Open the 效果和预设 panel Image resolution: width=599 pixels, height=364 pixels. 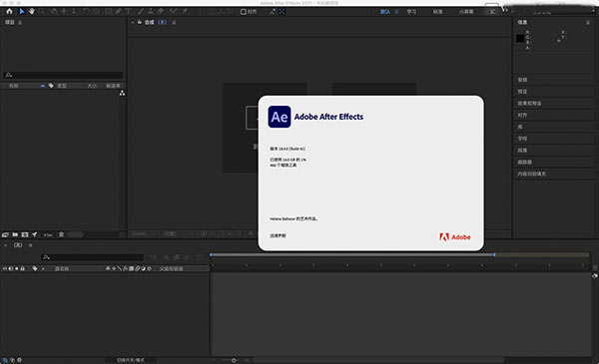click(x=529, y=104)
